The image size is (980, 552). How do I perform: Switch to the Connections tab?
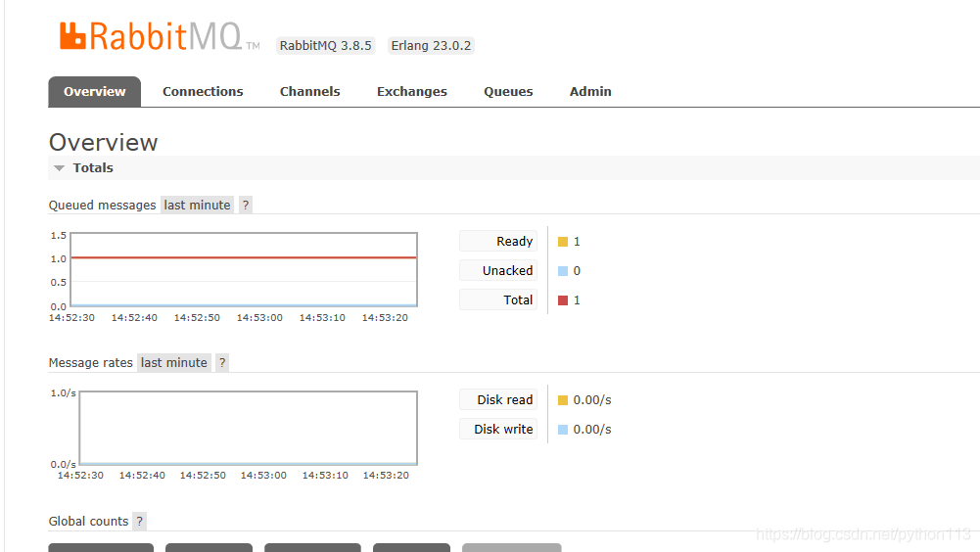coord(203,91)
